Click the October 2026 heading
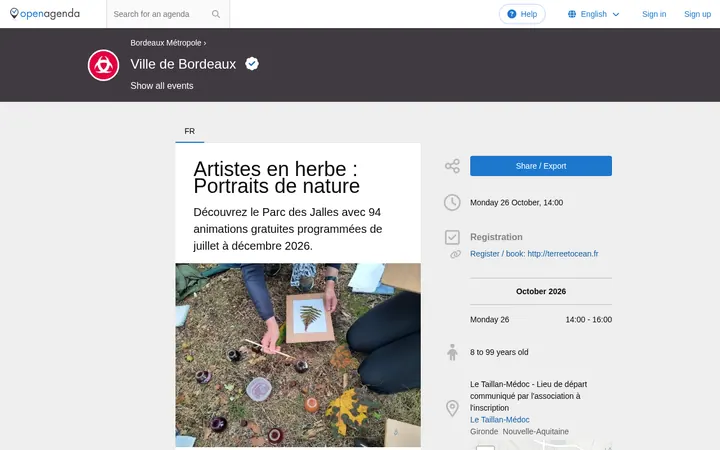The width and height of the screenshot is (720, 450). tap(540, 292)
